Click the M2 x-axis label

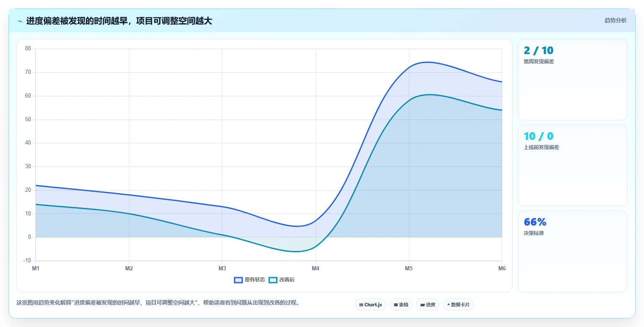pos(129,268)
